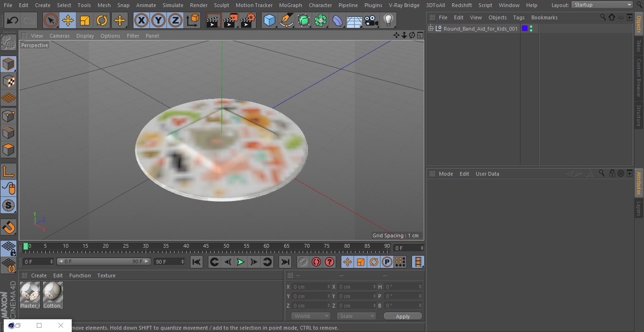Viewport: 644px width, 332px height.
Task: Toggle X axis lock
Action: coord(141,21)
